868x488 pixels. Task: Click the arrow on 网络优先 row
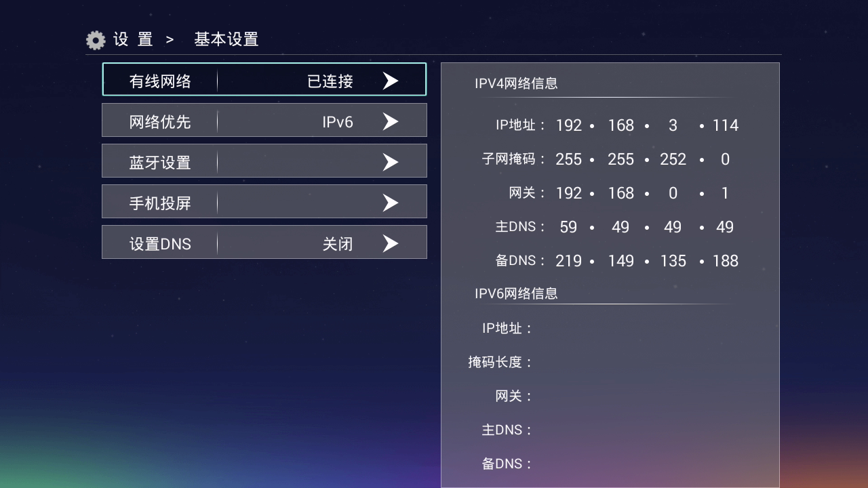point(390,120)
